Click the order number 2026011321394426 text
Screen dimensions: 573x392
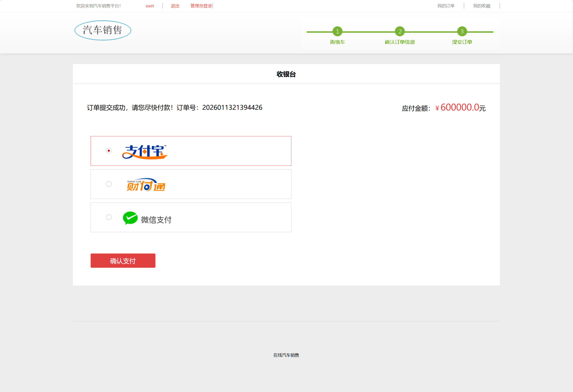pos(232,107)
